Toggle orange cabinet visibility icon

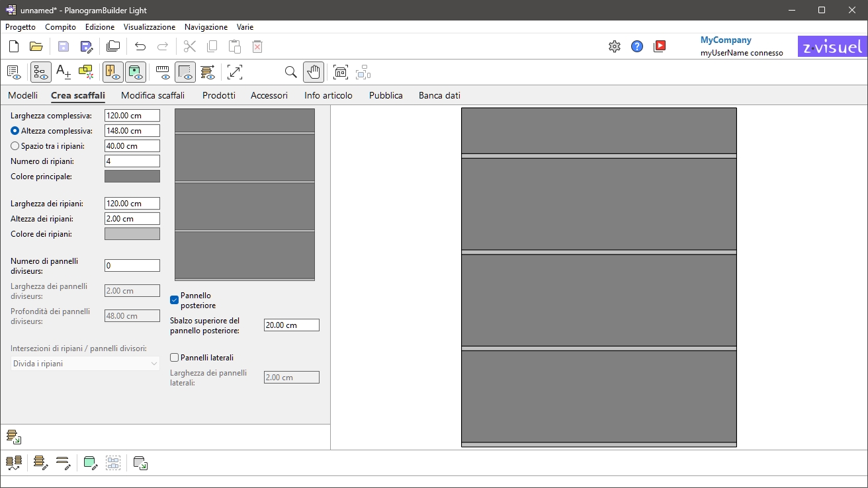[x=113, y=72]
